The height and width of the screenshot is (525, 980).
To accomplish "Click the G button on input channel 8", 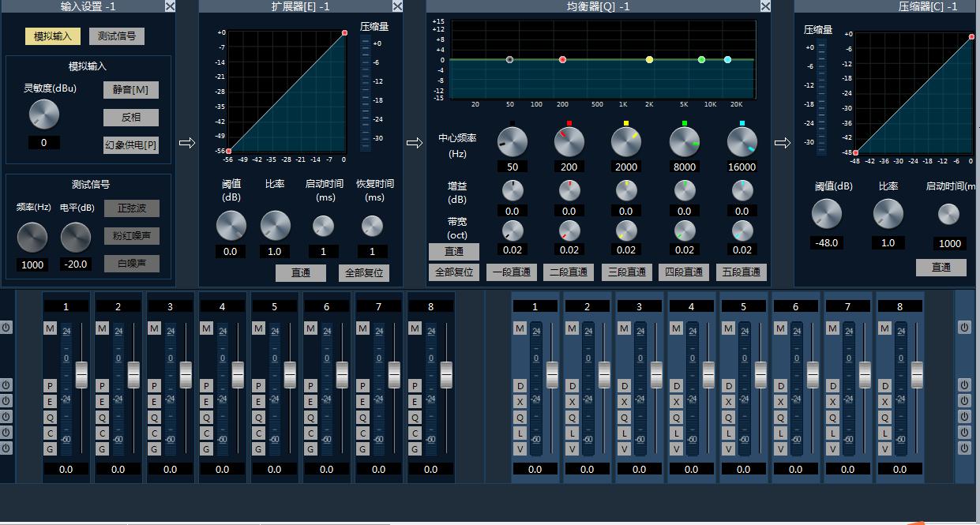I will tap(415, 448).
